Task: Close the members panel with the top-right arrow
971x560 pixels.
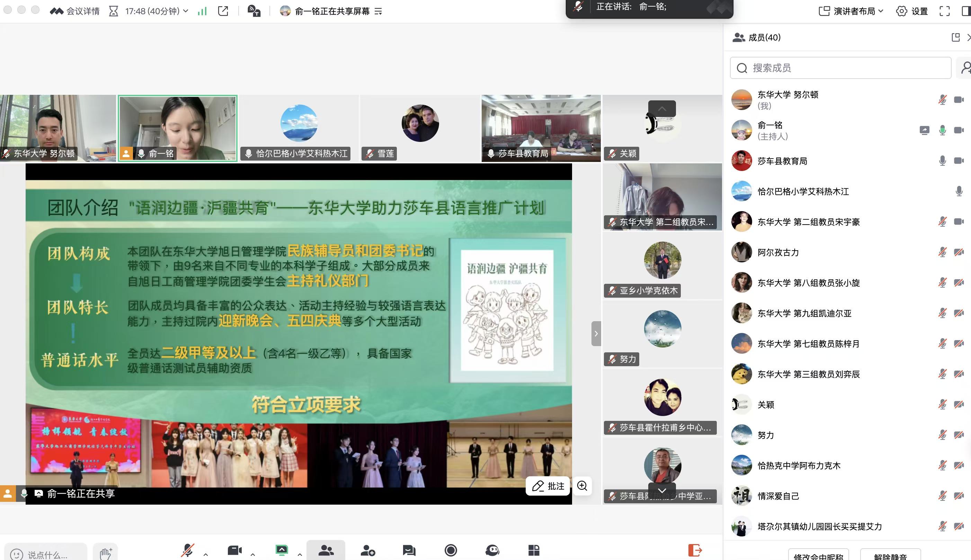Action: point(968,37)
